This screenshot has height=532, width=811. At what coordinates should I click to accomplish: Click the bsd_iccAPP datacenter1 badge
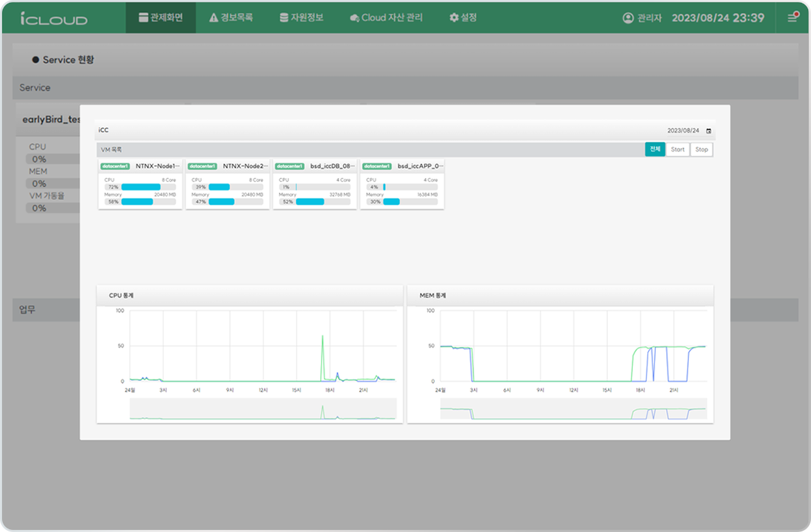[x=377, y=166]
